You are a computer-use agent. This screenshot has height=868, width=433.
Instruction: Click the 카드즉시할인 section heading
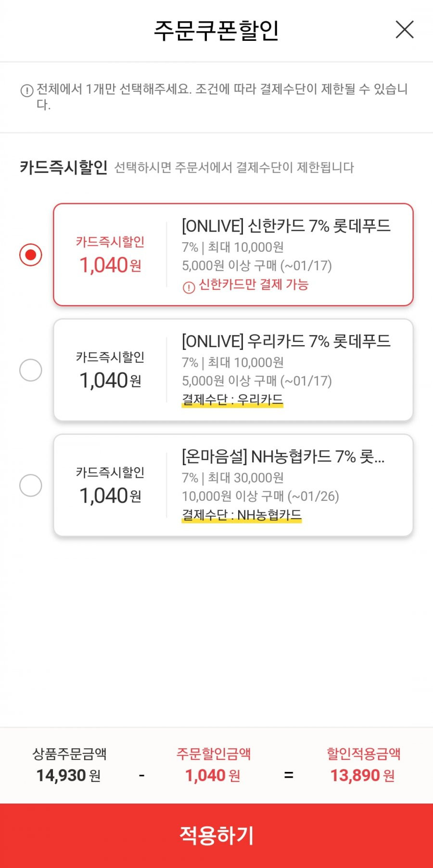pos(64,167)
